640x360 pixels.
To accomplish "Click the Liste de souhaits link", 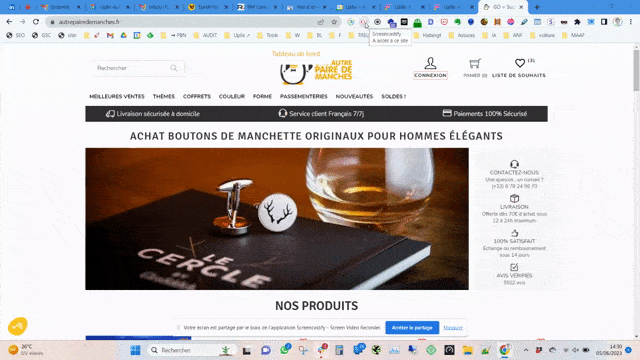I will pos(519,76).
